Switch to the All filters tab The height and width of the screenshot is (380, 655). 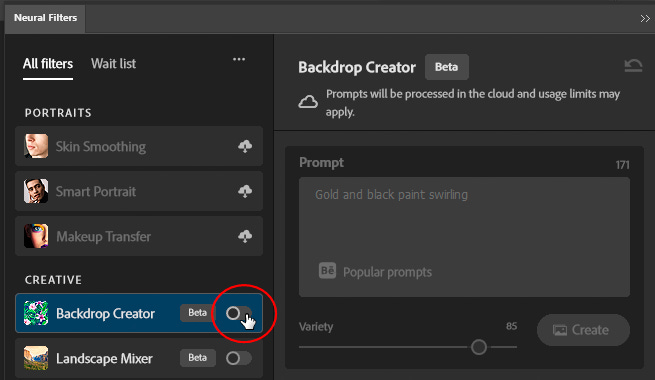48,64
